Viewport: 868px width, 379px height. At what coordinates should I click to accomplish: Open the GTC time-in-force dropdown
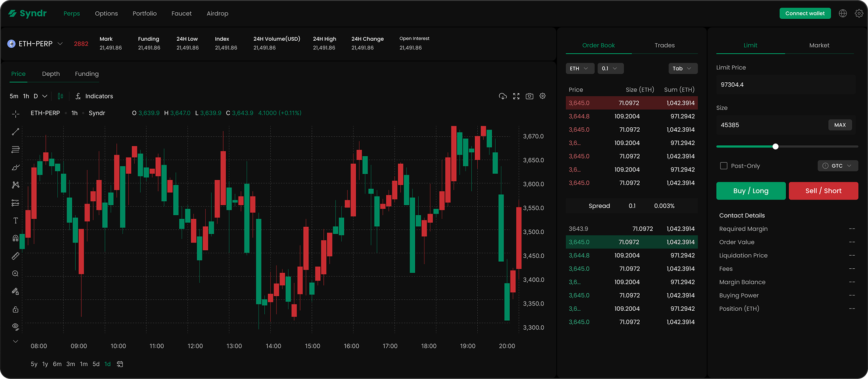click(838, 166)
